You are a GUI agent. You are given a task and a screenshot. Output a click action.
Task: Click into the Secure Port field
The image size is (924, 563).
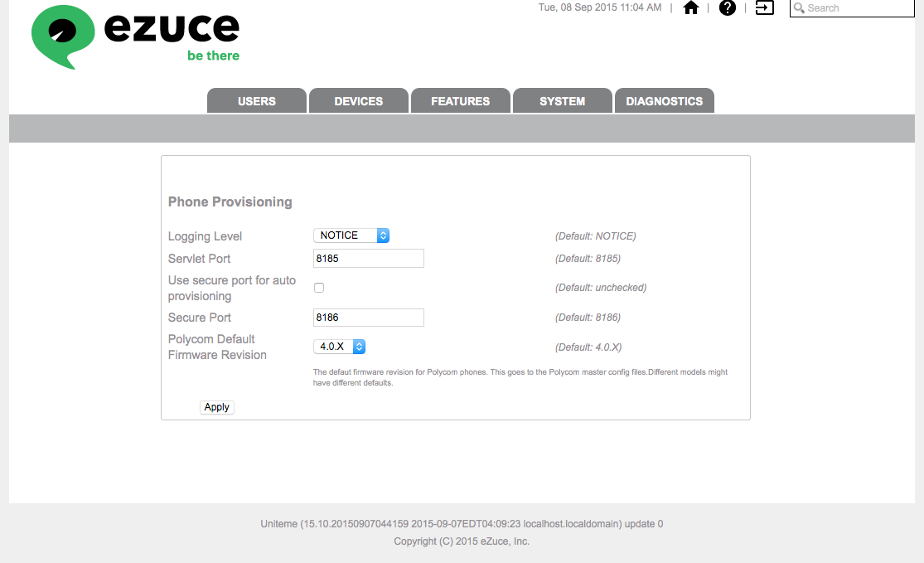click(368, 318)
